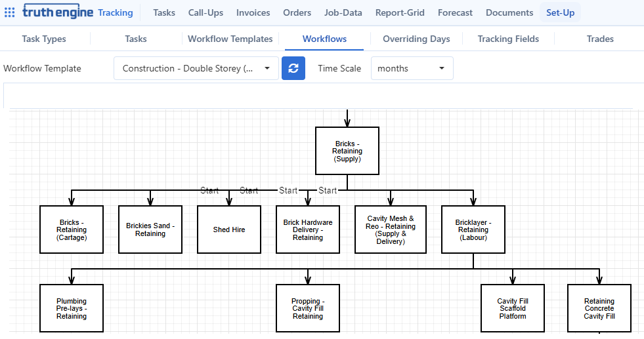Select the Shed Hire node
644x339 pixels.
(229, 229)
